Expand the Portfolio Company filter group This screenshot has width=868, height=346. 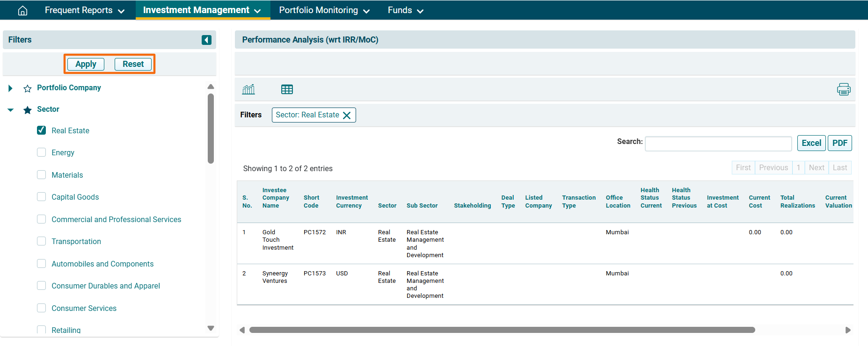point(10,88)
